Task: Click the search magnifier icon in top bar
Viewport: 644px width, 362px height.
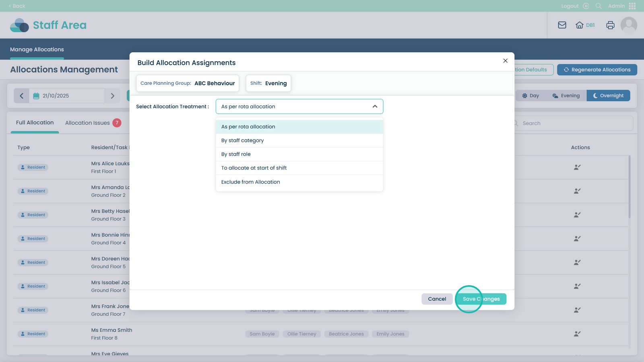Action: pos(599,6)
